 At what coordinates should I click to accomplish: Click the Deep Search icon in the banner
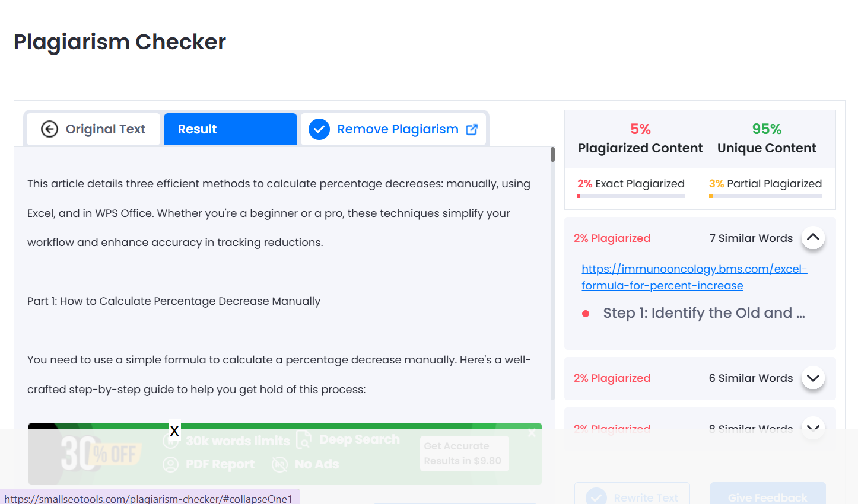[304, 440]
